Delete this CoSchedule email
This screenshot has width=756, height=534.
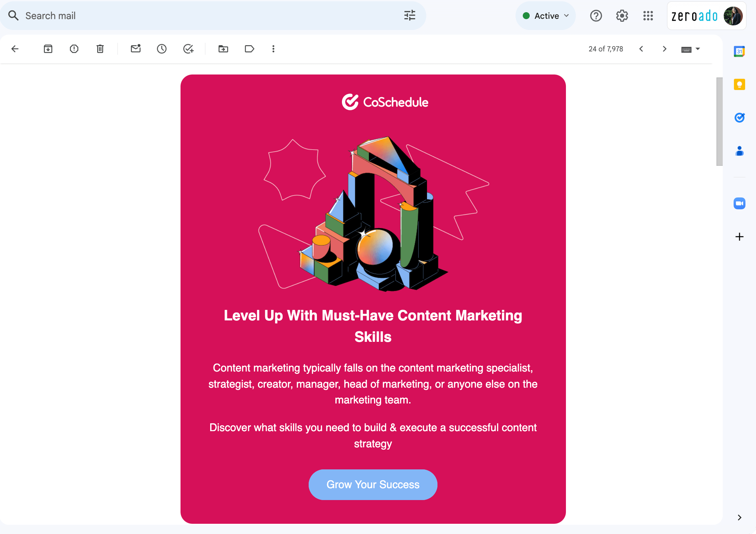pos(100,49)
